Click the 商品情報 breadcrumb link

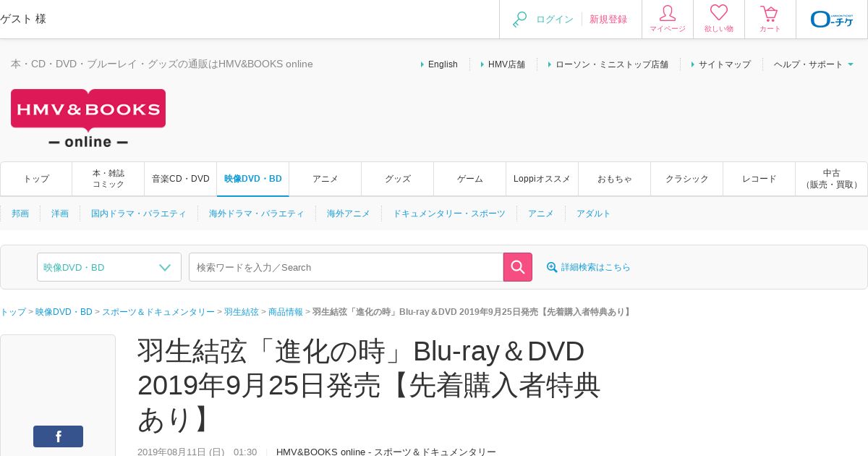point(286,312)
